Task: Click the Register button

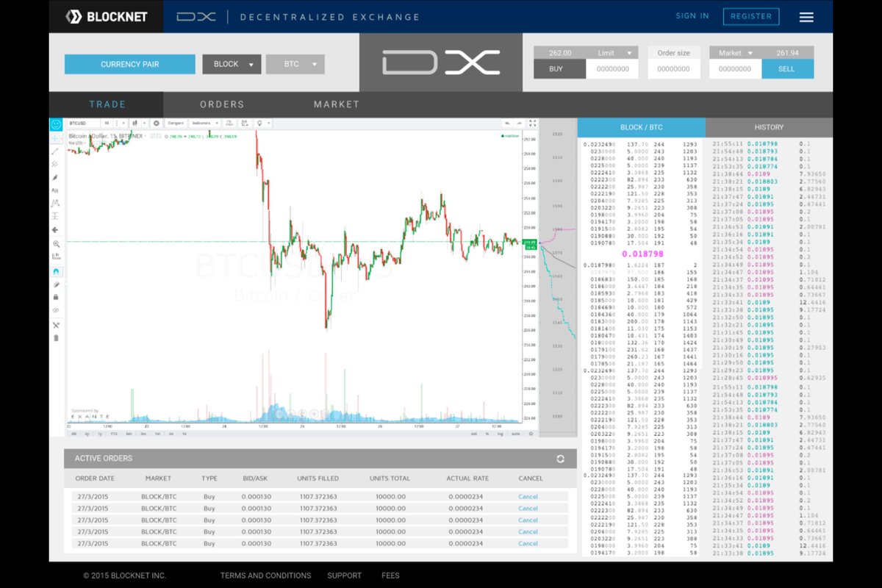Action: tap(751, 16)
